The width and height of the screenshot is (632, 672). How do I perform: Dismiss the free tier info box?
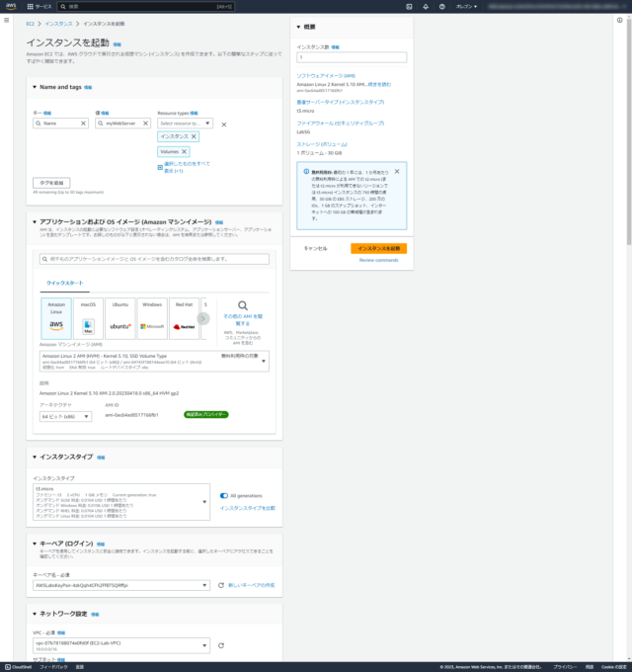point(397,171)
